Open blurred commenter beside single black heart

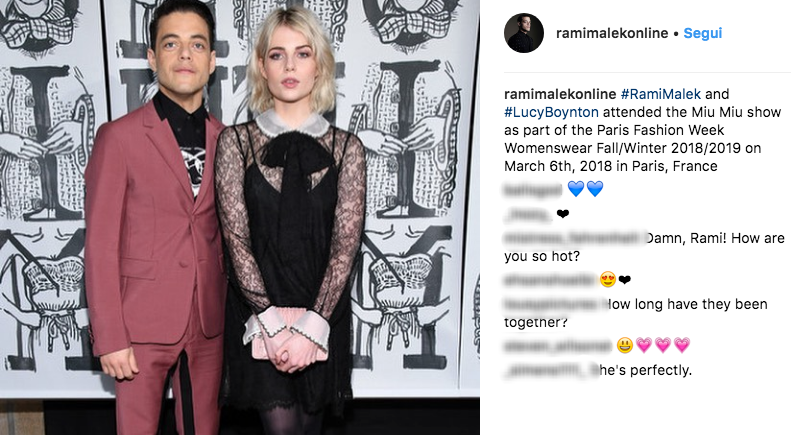(528, 214)
